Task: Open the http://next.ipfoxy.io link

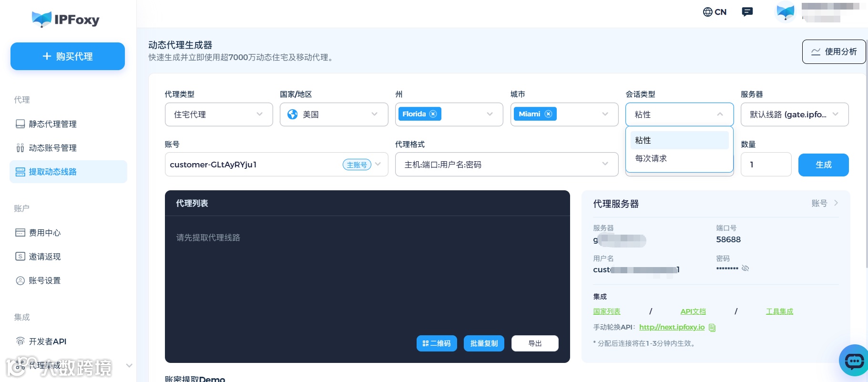Action: click(x=672, y=327)
